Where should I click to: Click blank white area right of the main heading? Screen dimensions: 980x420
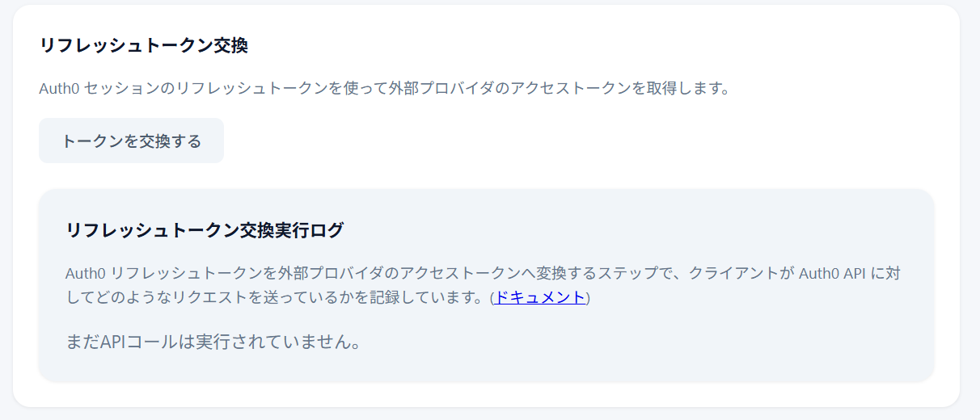(566, 46)
